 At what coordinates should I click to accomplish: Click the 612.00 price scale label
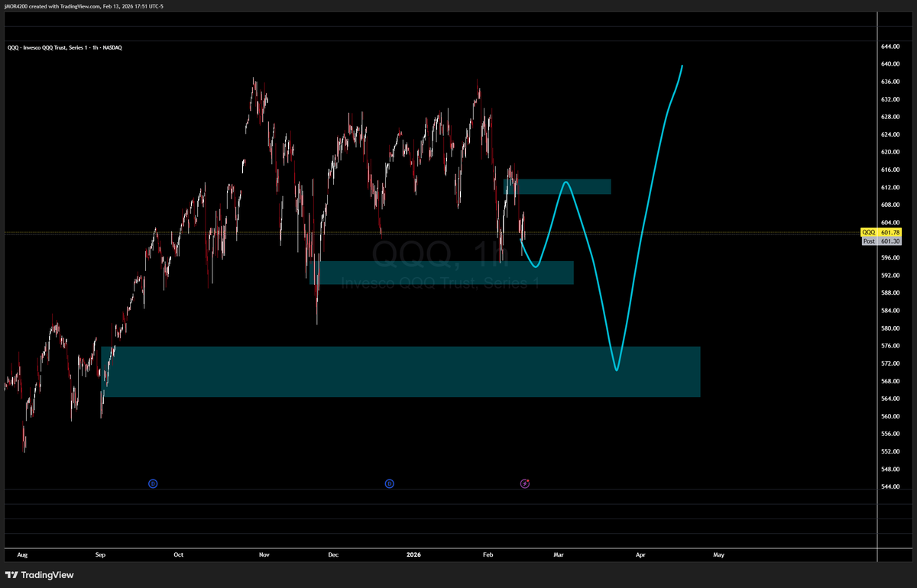tap(891, 187)
